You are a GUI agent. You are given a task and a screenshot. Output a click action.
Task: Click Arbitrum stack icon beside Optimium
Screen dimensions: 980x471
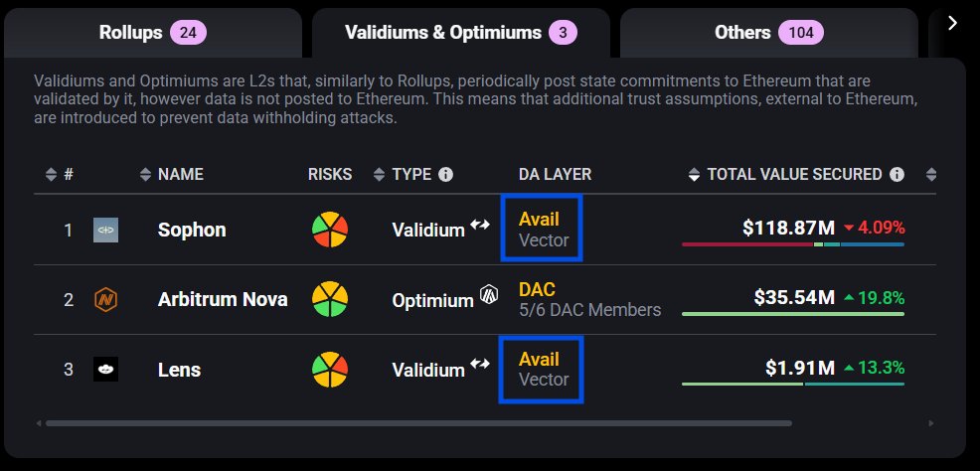[x=489, y=293]
